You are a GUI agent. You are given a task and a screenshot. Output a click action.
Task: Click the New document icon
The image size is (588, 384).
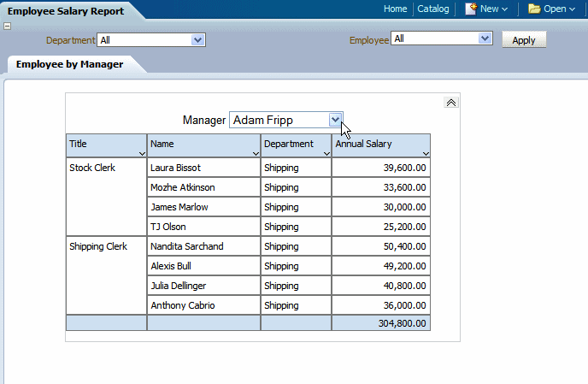(471, 9)
